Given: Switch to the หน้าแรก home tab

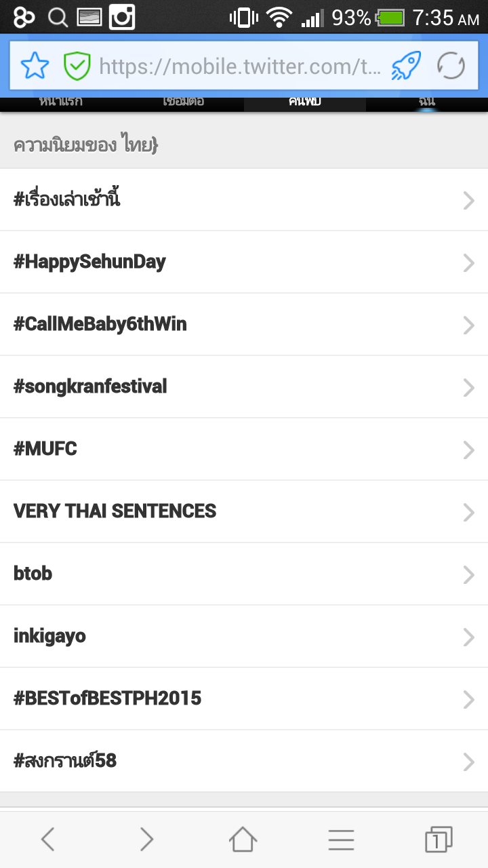Looking at the screenshot, I should [x=61, y=104].
